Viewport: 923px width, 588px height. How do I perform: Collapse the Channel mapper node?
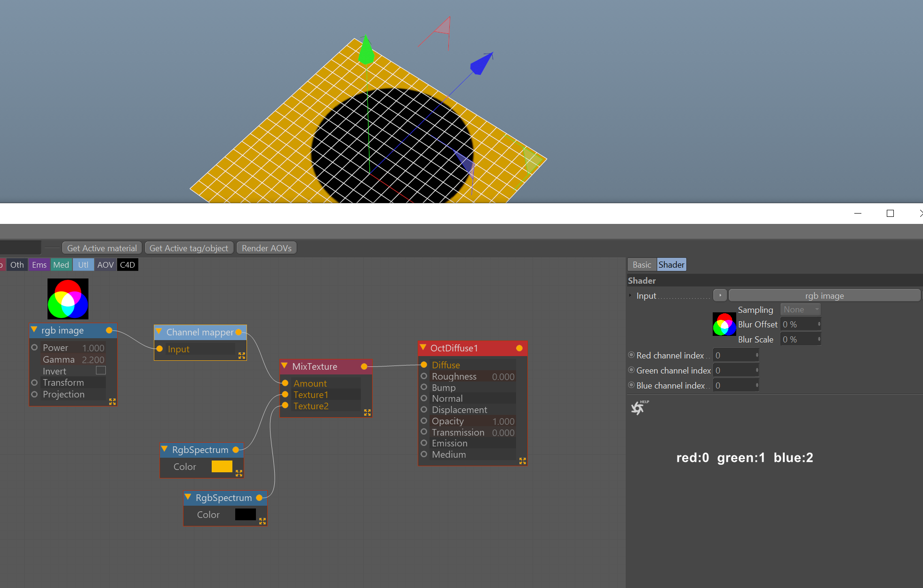tap(159, 332)
